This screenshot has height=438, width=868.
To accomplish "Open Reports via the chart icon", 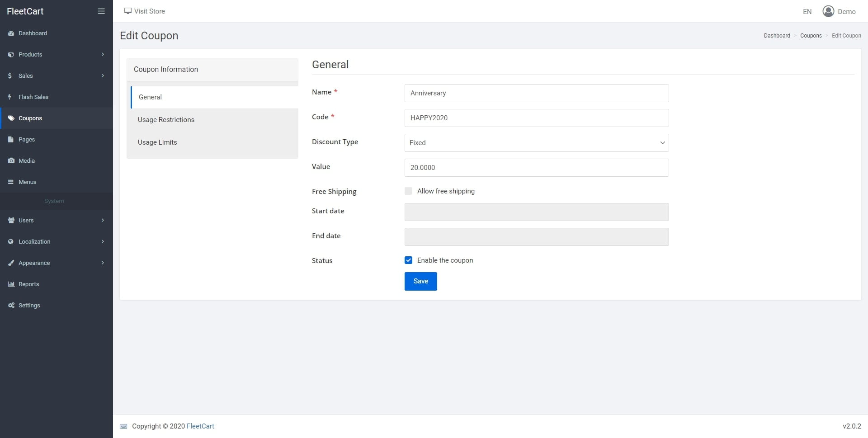I will (11, 284).
